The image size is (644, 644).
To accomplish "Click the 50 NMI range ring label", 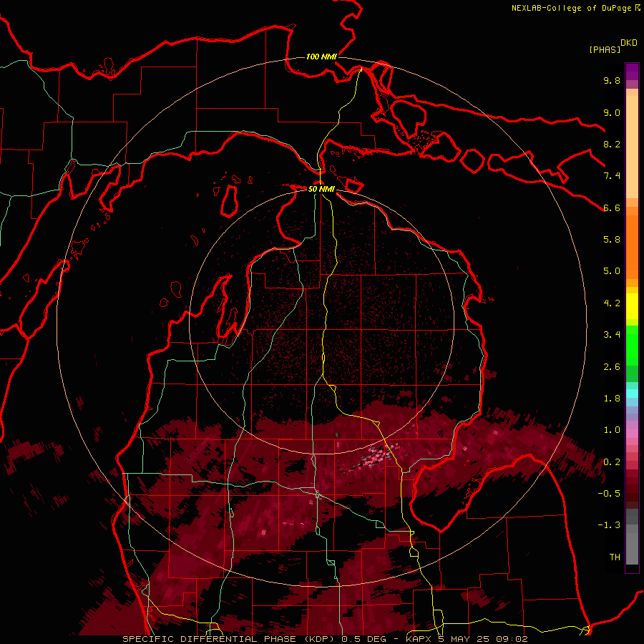I will click(x=321, y=189).
